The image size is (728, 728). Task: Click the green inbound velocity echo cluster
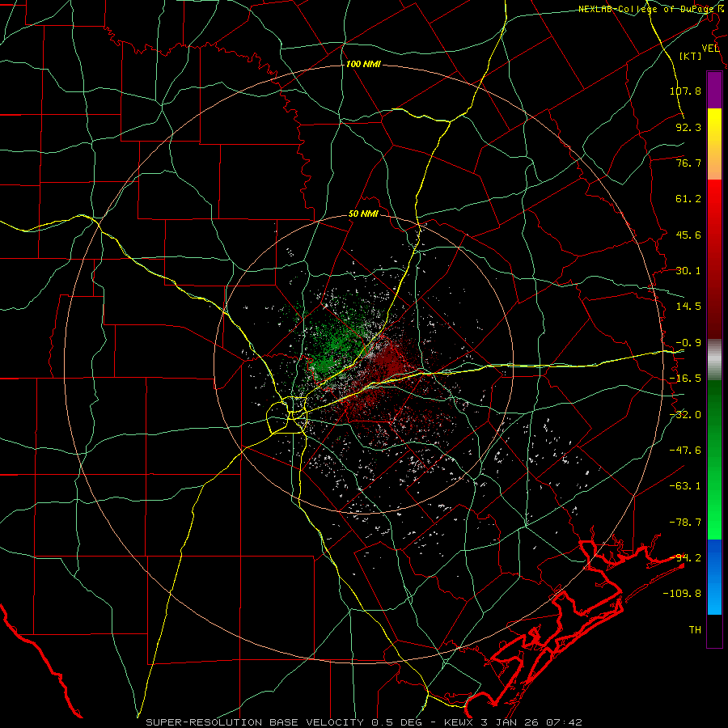[336, 344]
